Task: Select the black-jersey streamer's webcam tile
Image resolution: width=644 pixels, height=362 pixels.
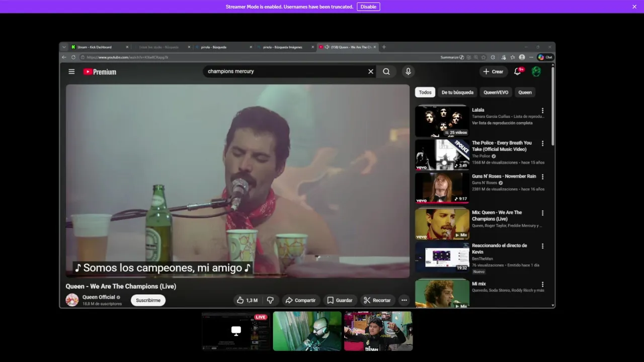Action: point(378,331)
